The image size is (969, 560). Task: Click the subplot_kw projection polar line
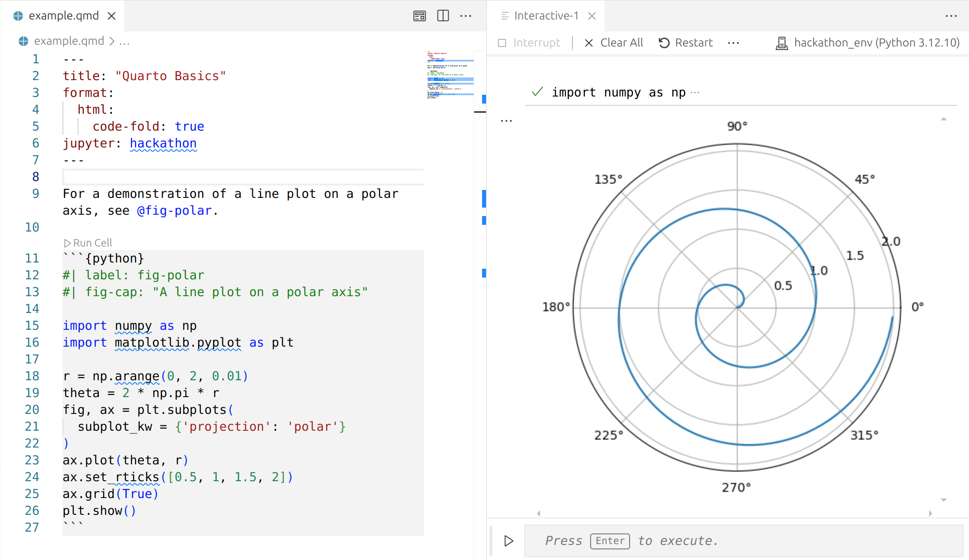pyautogui.click(x=212, y=427)
